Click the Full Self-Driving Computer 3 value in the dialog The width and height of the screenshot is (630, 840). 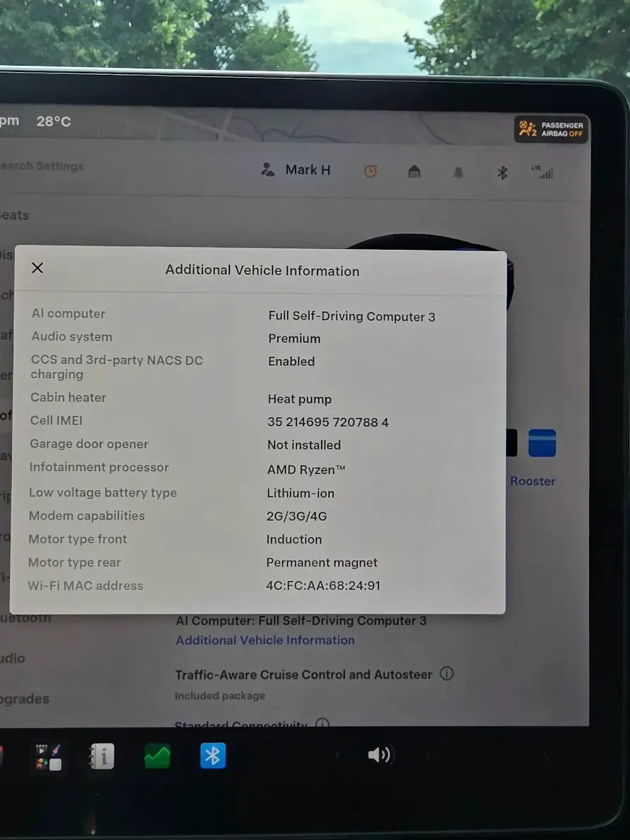[x=351, y=316]
